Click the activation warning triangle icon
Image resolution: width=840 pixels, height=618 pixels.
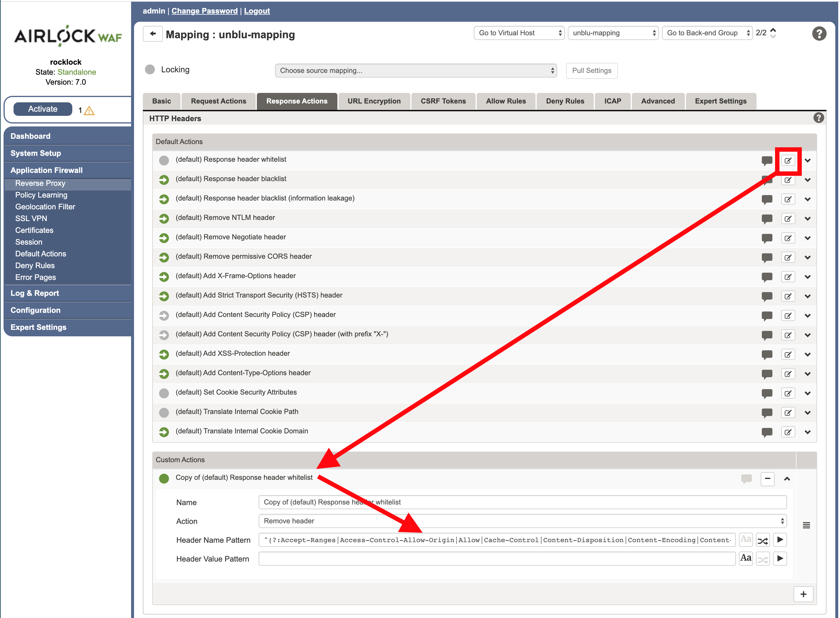[x=89, y=110]
